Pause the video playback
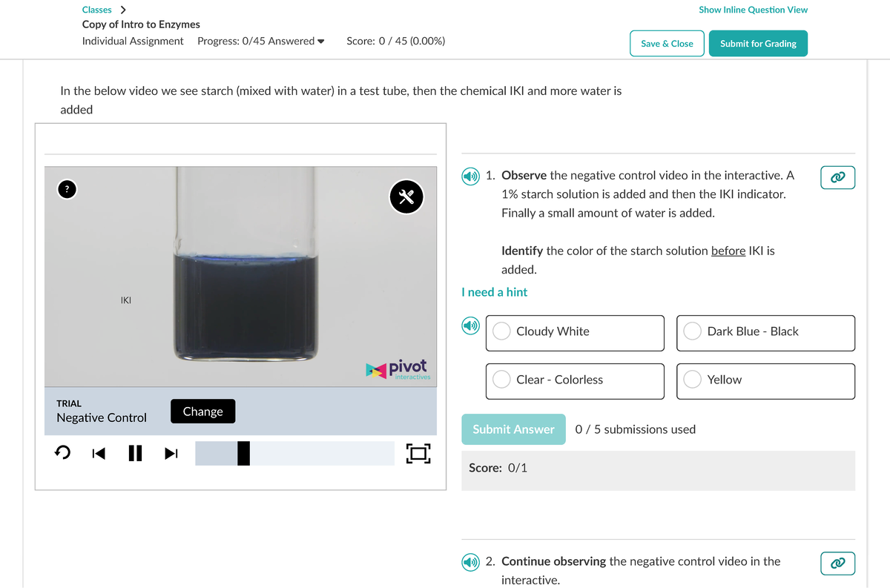 click(135, 453)
